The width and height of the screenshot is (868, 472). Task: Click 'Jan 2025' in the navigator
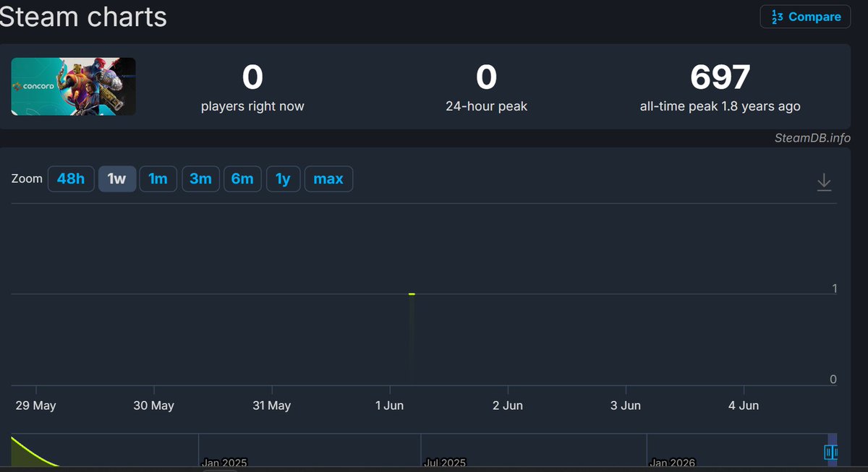point(224,463)
